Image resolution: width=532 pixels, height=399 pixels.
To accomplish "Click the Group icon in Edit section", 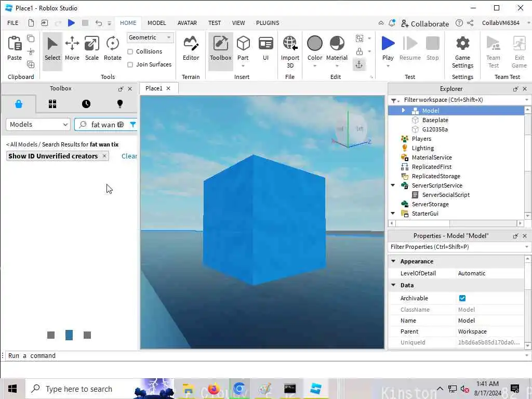I will point(360,38).
